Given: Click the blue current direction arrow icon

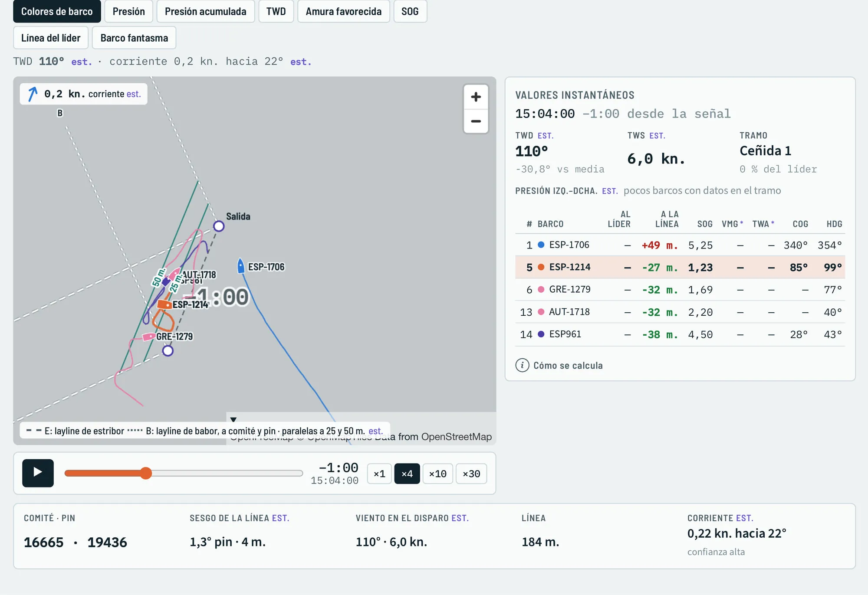Looking at the screenshot, I should [33, 94].
